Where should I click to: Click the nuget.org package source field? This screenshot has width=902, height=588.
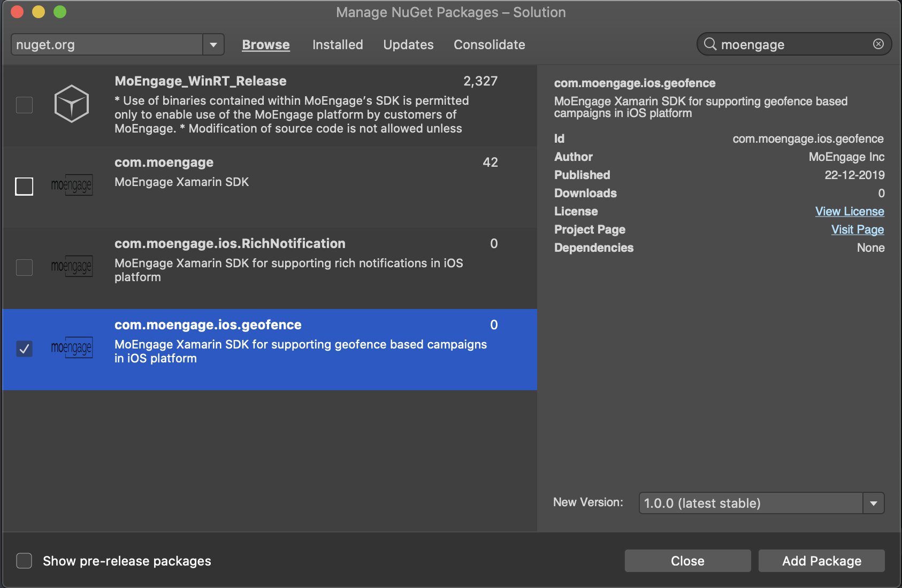[107, 44]
